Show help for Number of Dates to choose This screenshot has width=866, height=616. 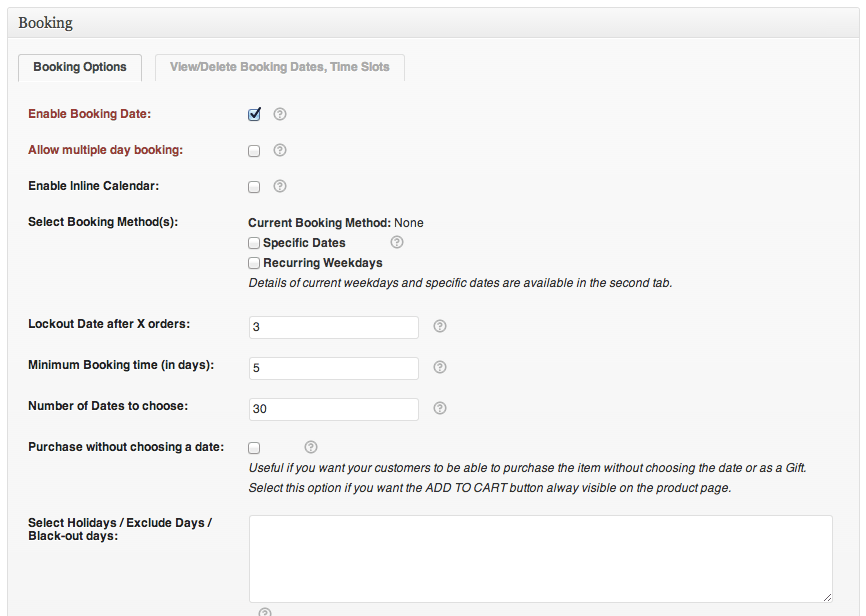(440, 408)
